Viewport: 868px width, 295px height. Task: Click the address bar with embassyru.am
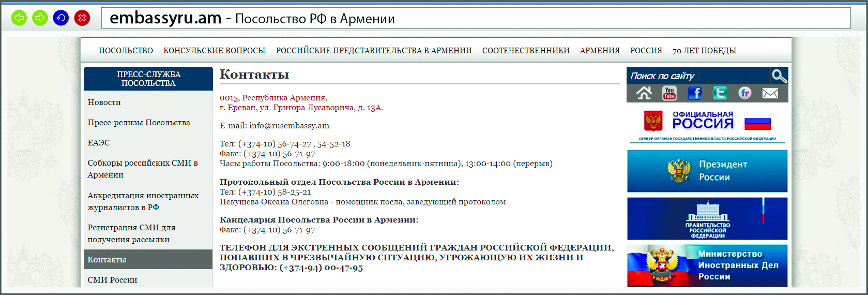pos(476,18)
